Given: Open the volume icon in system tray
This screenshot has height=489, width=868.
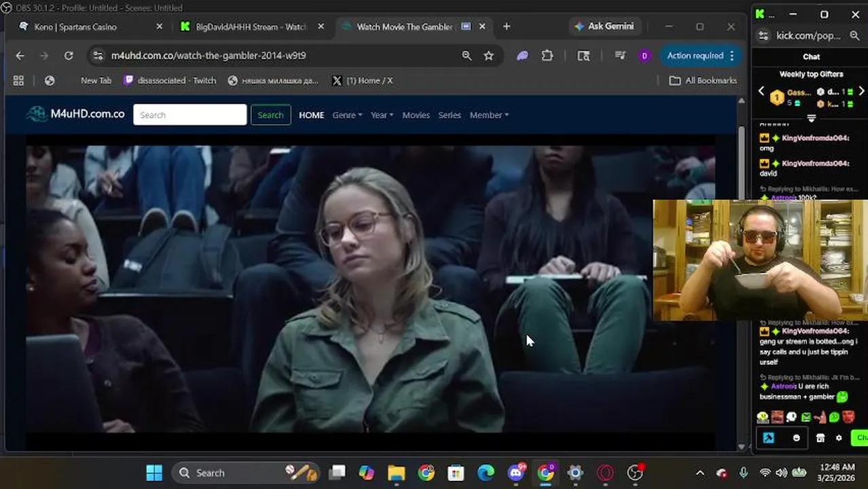Looking at the screenshot, I should (782, 473).
